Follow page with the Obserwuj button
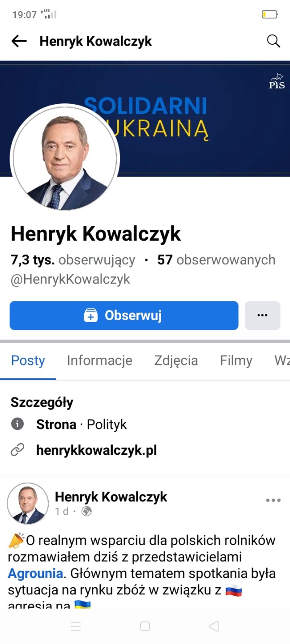Image resolution: width=290 pixels, height=644 pixels. click(x=124, y=315)
